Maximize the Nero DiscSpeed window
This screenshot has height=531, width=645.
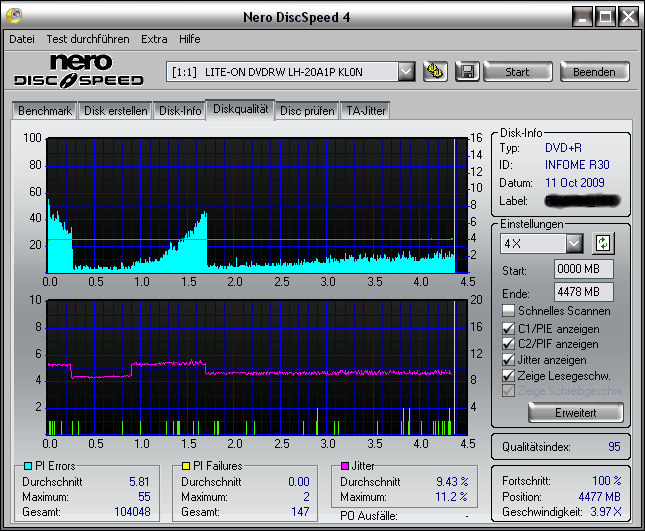click(x=605, y=17)
